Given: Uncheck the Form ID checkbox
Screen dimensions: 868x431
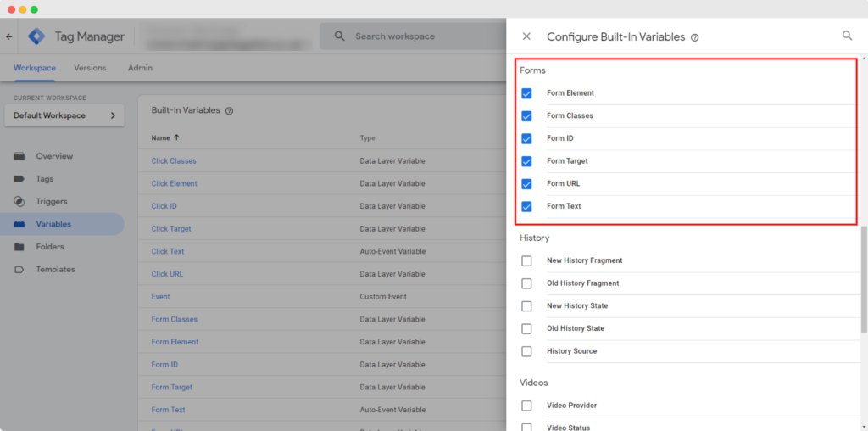Looking at the screenshot, I should click(526, 138).
